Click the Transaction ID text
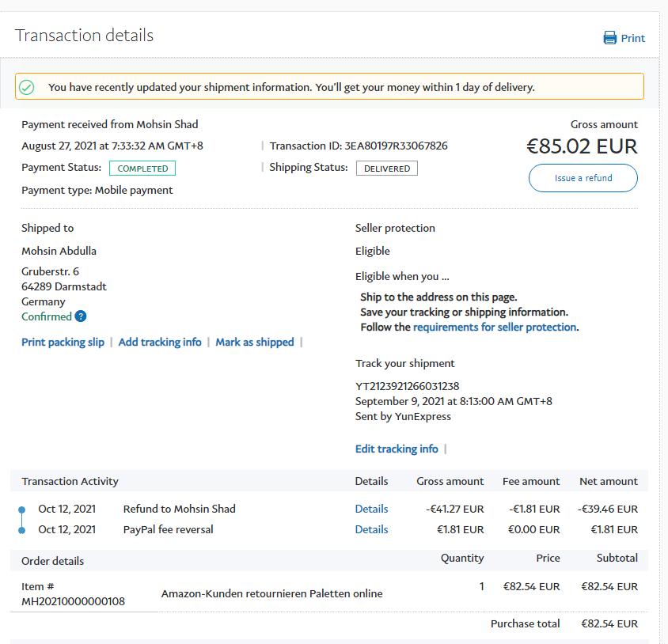 point(358,146)
